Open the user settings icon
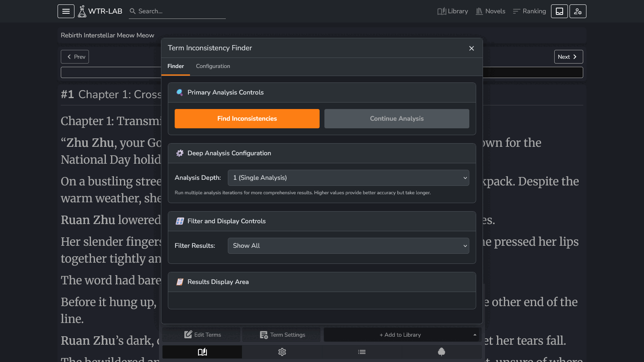 [578, 11]
